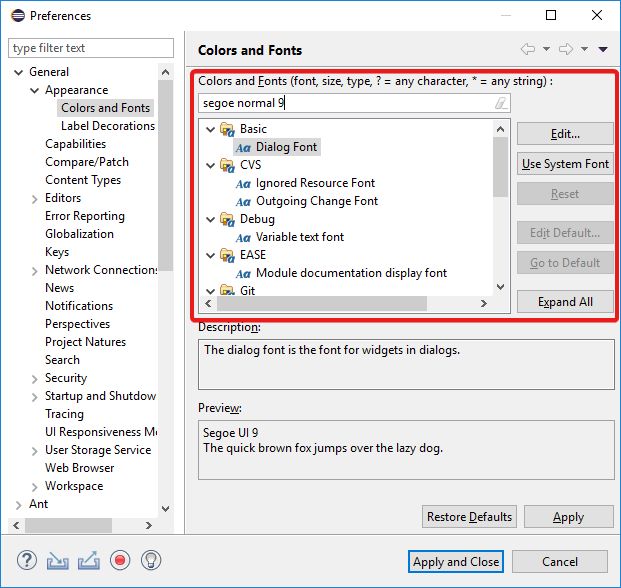This screenshot has width=621, height=588.
Task: Open the Help icon at bottom left
Action: [27, 560]
